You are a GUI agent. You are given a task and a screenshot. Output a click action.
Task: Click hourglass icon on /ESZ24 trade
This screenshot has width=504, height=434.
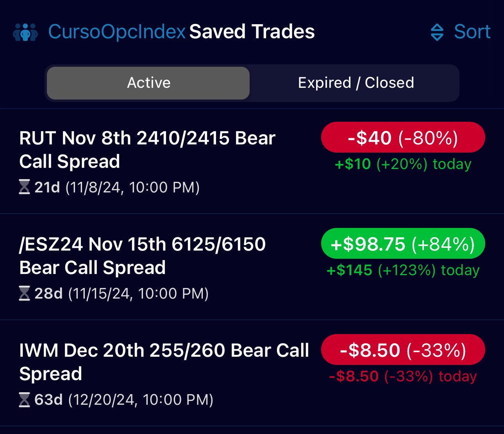(x=24, y=293)
